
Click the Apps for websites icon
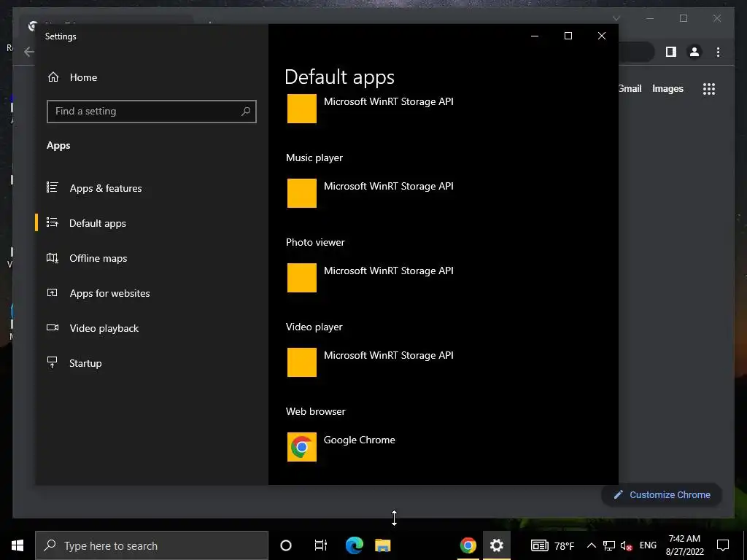tap(53, 292)
